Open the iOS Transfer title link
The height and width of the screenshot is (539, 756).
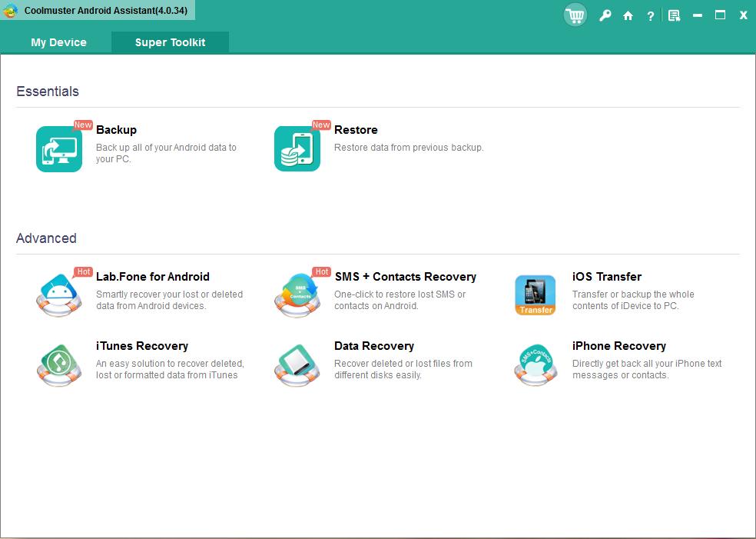coord(606,277)
